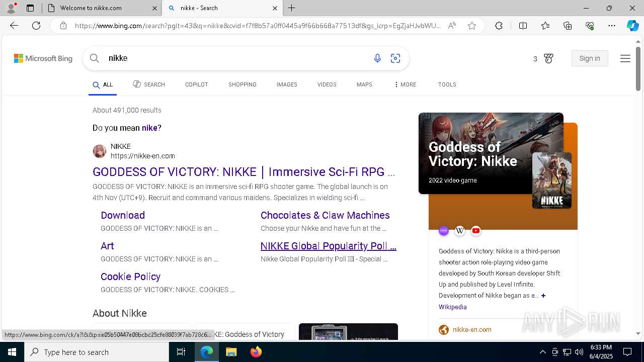Screen dimensions: 644x362
Task: Open Browser essentials heart icon
Action: [590, 26]
